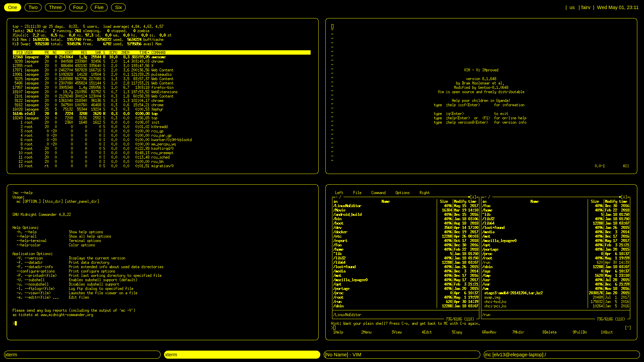Screen dimensions: 644x362
Task: Open the Options menu in Midnight Commander
Action: pos(402,193)
